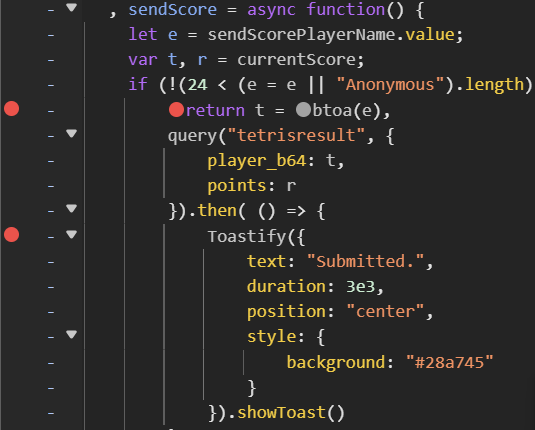Viewport: 535px width, 430px height.
Task: Fold the then arrow function block
Action: point(71,209)
